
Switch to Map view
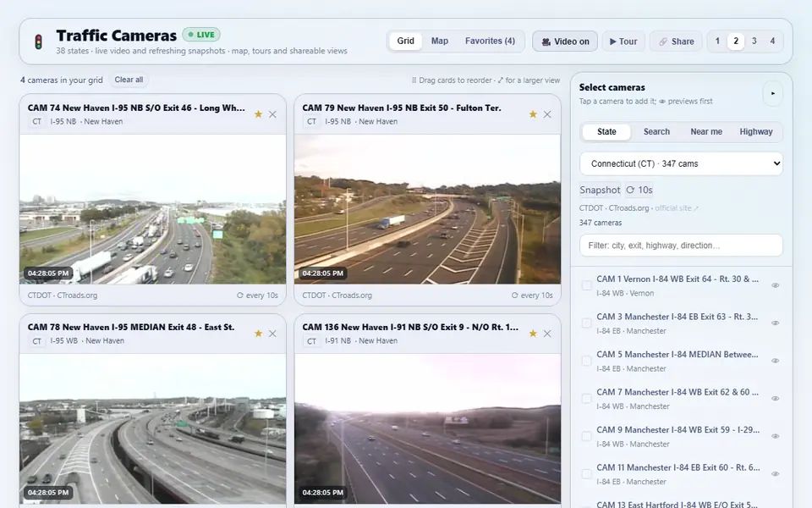tap(440, 41)
